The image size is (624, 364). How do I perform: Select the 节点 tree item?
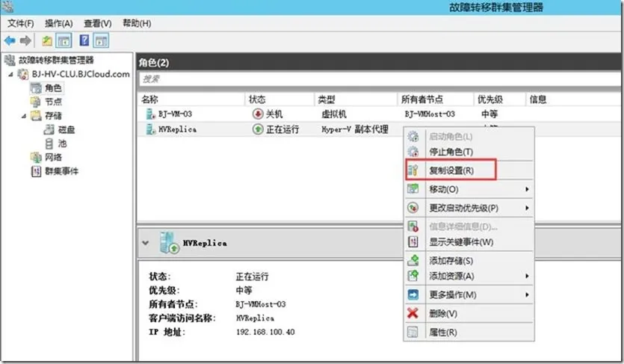[x=53, y=102]
